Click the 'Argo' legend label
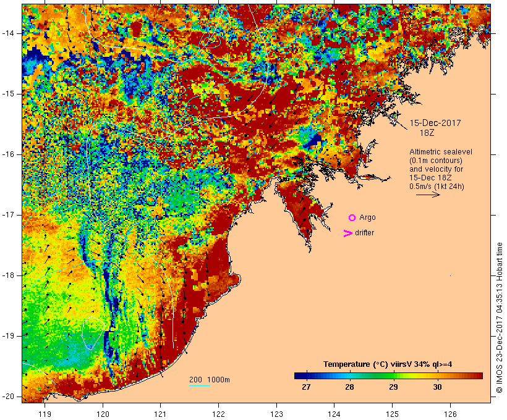507x420 pixels. click(367, 217)
